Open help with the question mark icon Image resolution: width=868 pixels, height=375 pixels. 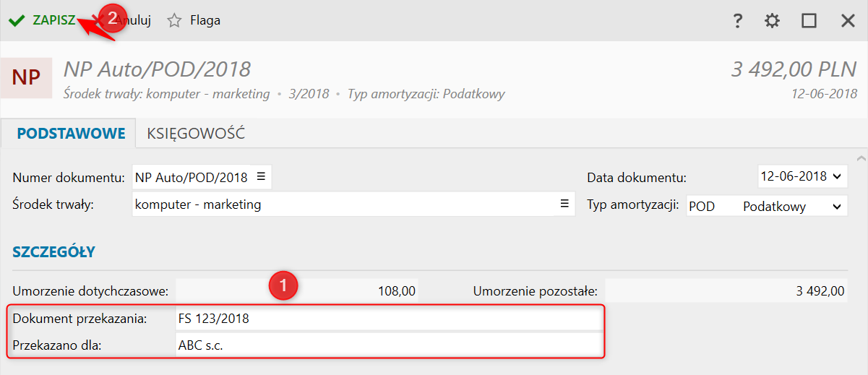coord(737,21)
